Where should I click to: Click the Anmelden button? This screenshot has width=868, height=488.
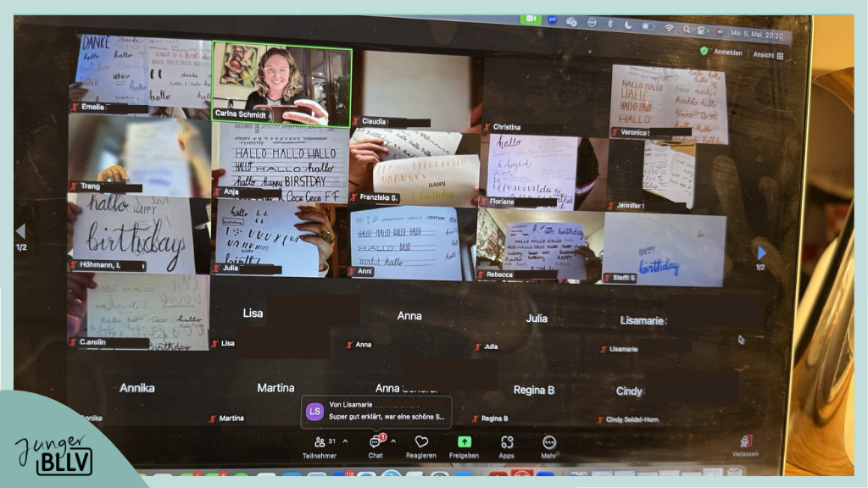727,53
